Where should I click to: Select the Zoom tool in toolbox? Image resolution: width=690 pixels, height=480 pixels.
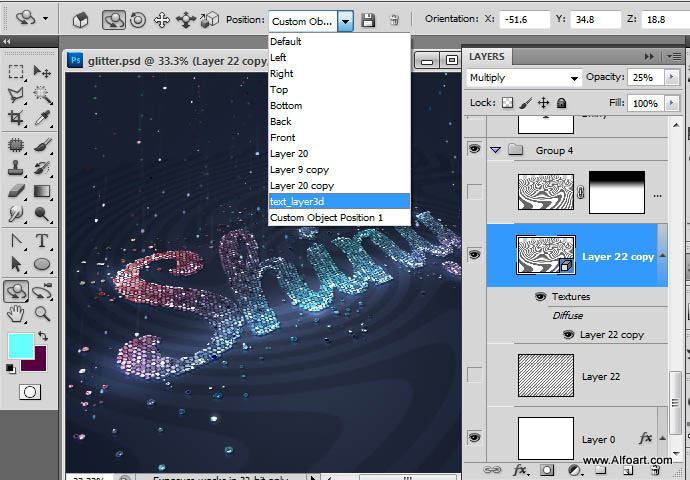[43, 313]
